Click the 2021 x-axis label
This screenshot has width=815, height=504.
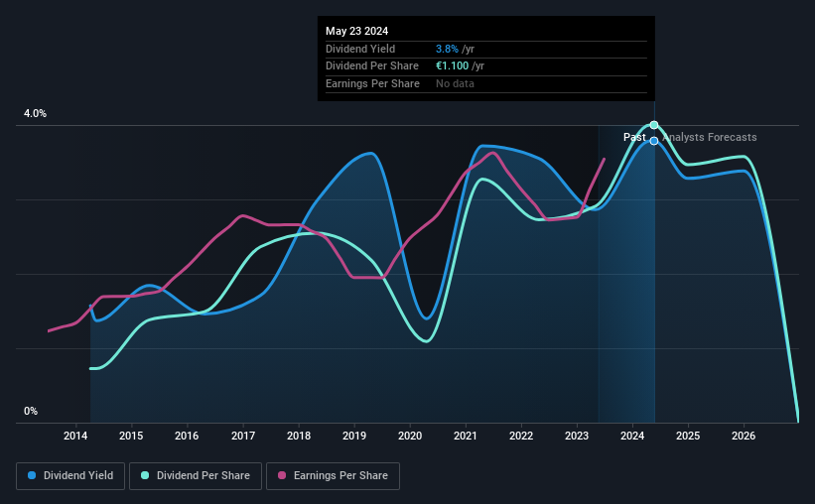pyautogui.click(x=466, y=436)
